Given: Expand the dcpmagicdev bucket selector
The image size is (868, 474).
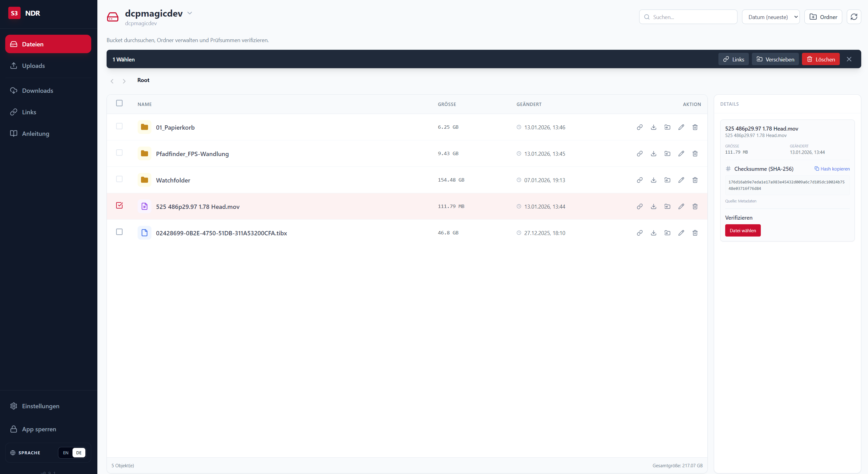Looking at the screenshot, I should 190,13.
